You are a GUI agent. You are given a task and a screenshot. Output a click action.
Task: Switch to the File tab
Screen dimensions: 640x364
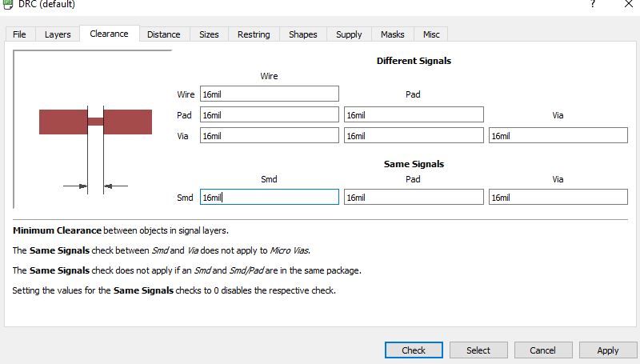click(19, 34)
